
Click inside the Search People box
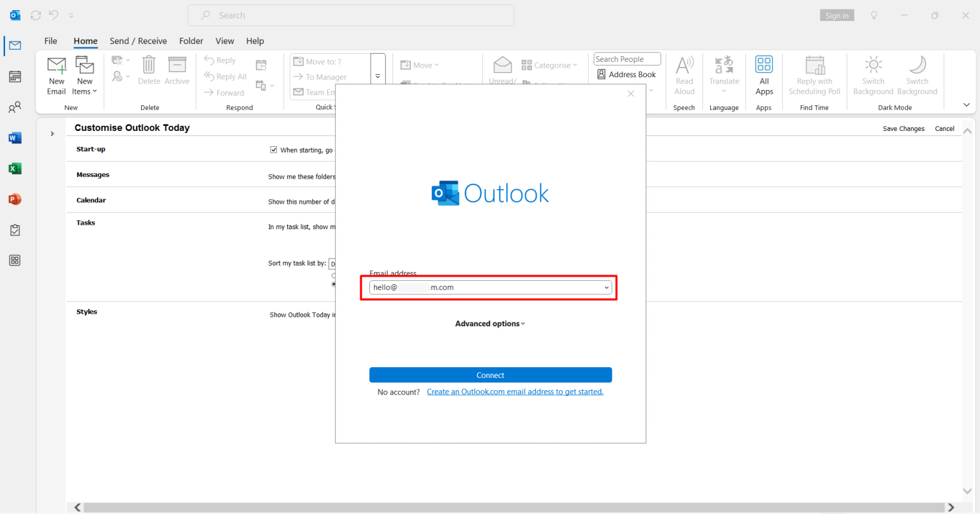tap(627, 58)
